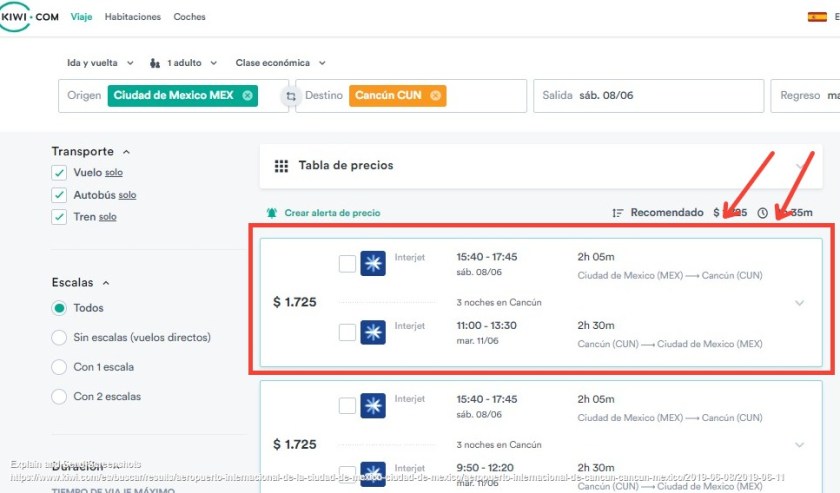Open the Ida y vuelta trip type dropdown

click(x=100, y=63)
